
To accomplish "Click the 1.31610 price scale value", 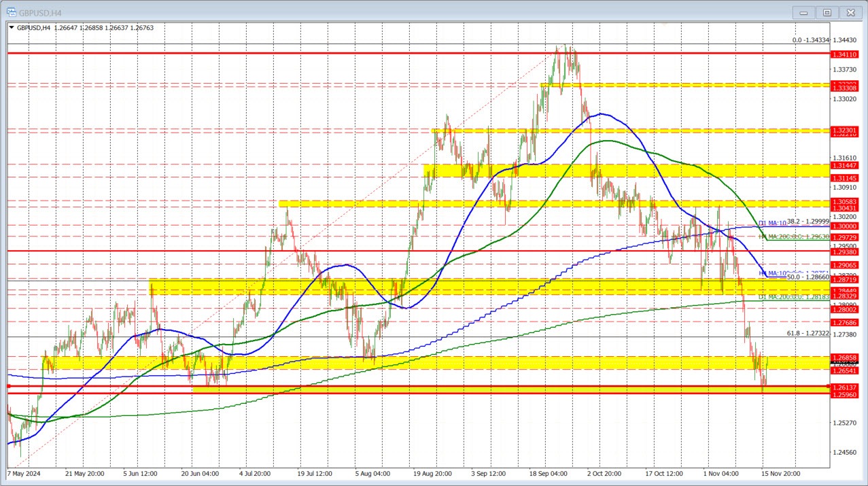I will [846, 157].
